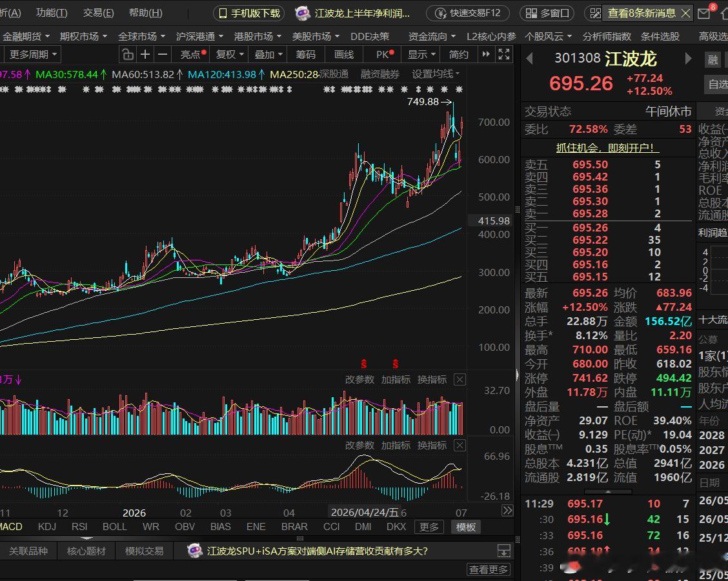This screenshot has height=581, width=728.
Task: Open the 关联品种 tab
Action: click(28, 551)
